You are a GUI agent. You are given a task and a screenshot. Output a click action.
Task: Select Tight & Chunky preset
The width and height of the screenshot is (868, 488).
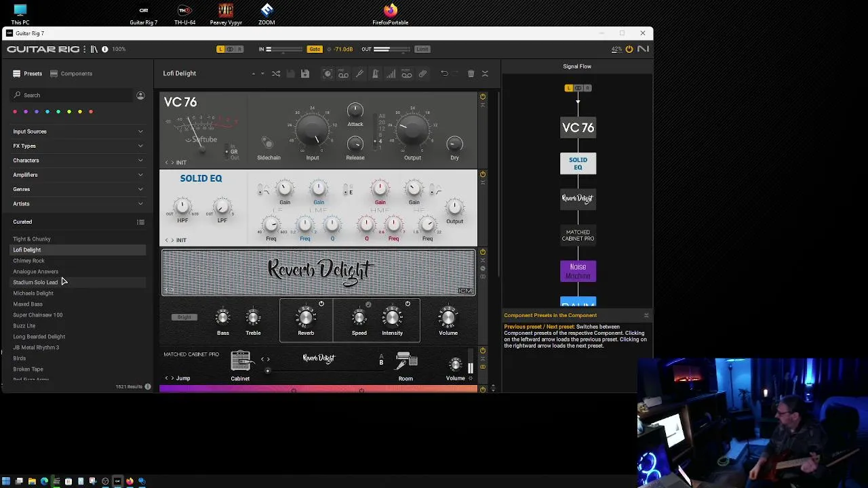78,239
